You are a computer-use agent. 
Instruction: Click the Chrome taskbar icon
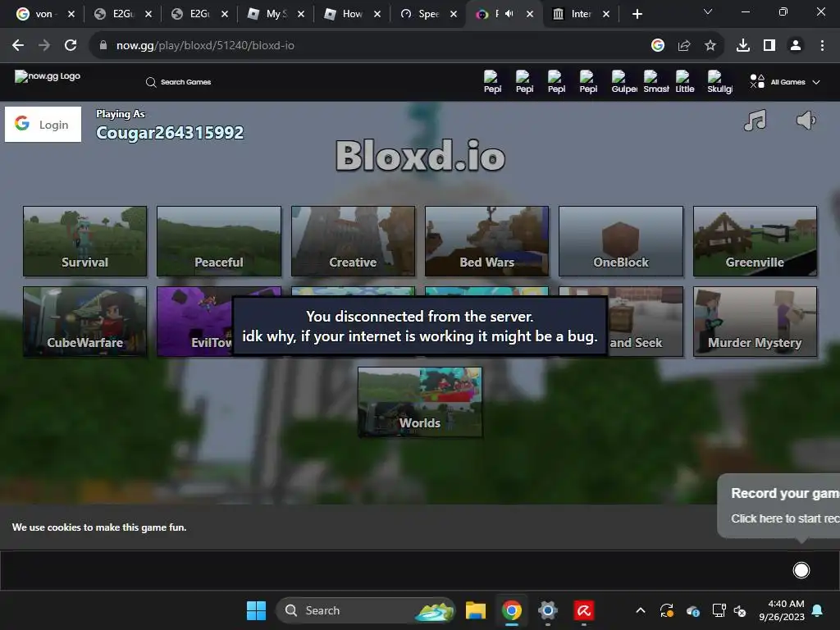click(512, 610)
